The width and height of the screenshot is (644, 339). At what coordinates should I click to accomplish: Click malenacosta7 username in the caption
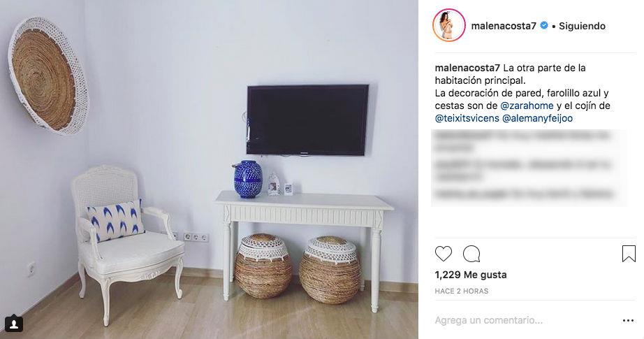(x=467, y=68)
